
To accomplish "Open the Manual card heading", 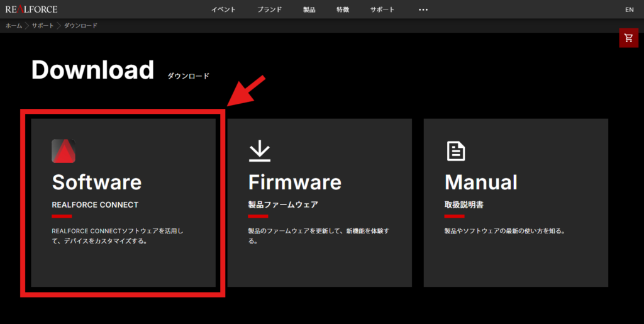I will (481, 182).
